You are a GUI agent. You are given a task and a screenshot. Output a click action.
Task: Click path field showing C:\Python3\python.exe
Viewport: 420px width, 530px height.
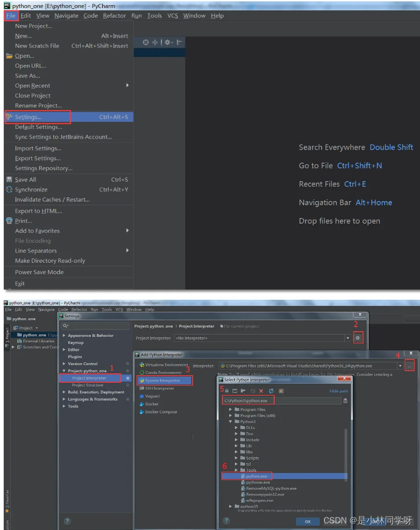tap(282, 401)
